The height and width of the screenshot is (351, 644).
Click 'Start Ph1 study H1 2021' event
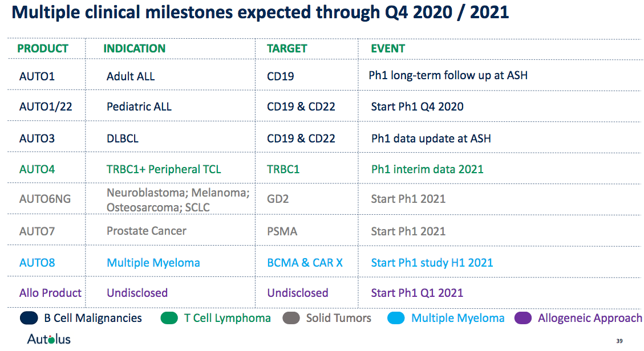(432, 263)
